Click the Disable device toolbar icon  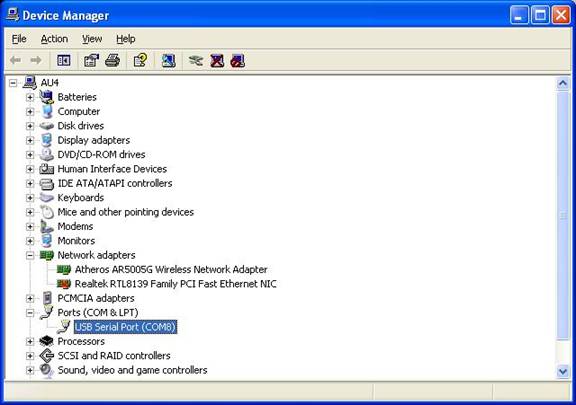click(x=238, y=61)
